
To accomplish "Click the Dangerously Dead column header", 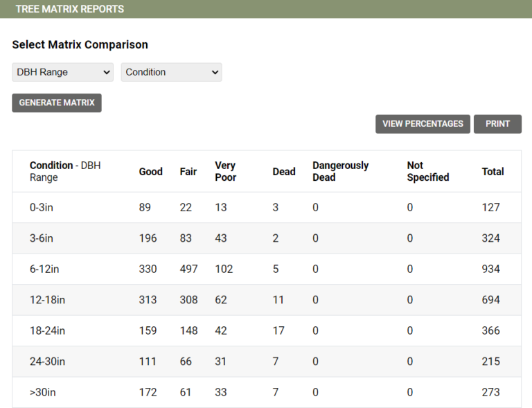I will (x=340, y=172).
